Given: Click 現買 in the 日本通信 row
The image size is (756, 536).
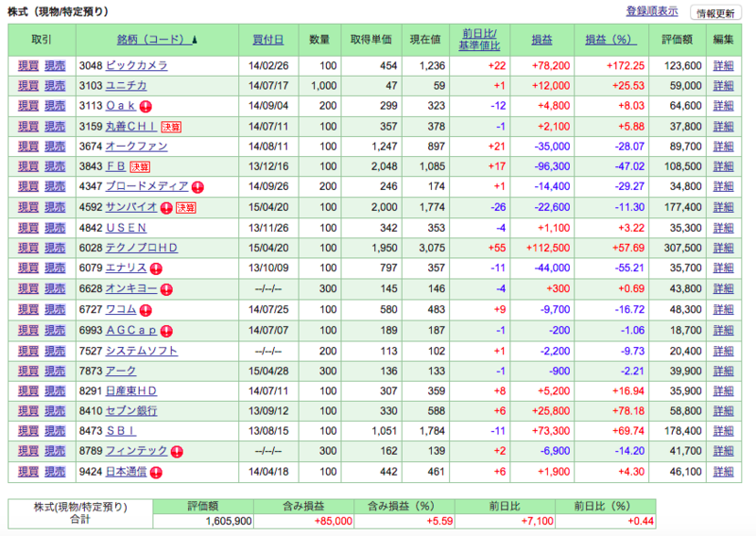Looking at the screenshot, I should click(28, 472).
